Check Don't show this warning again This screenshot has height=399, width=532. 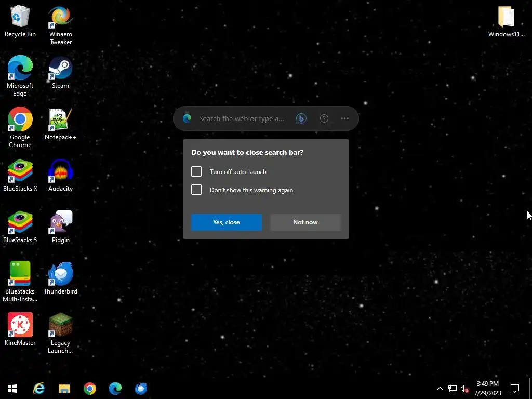pos(196,189)
